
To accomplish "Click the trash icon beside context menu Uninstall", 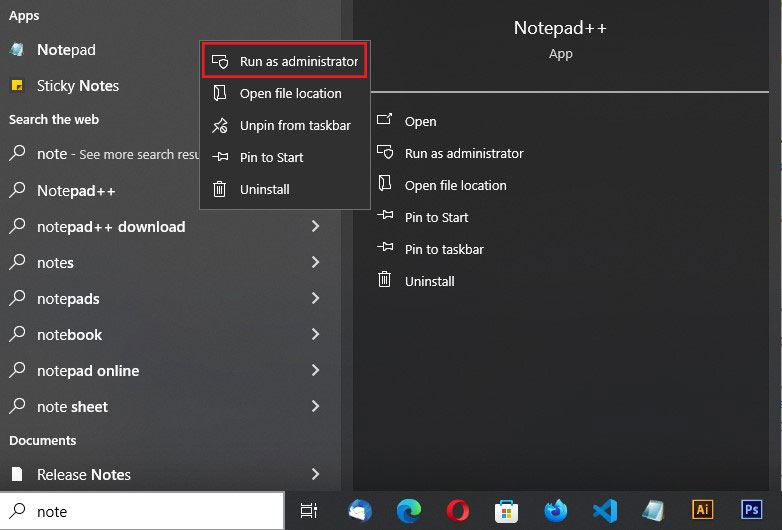I will 219,189.
